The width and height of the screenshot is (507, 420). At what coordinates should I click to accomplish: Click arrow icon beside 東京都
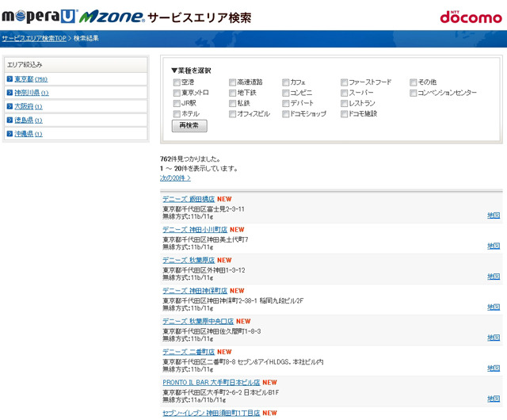tap(10, 78)
